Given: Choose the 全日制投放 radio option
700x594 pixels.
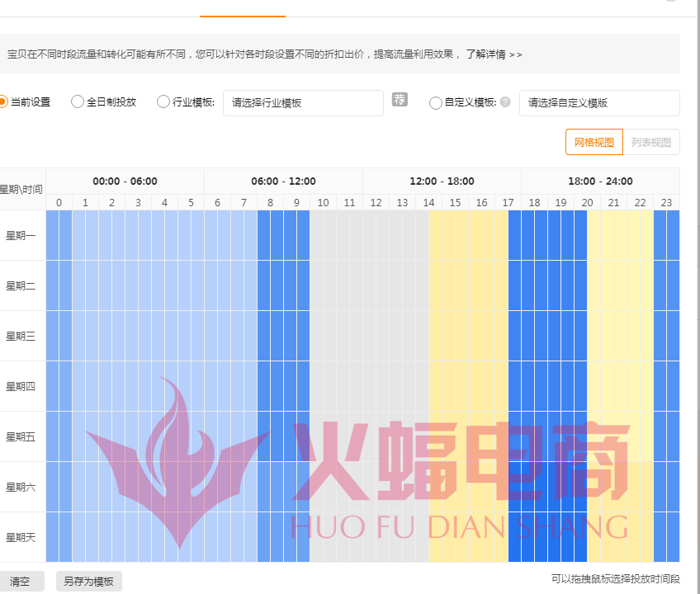Looking at the screenshot, I should point(78,101).
